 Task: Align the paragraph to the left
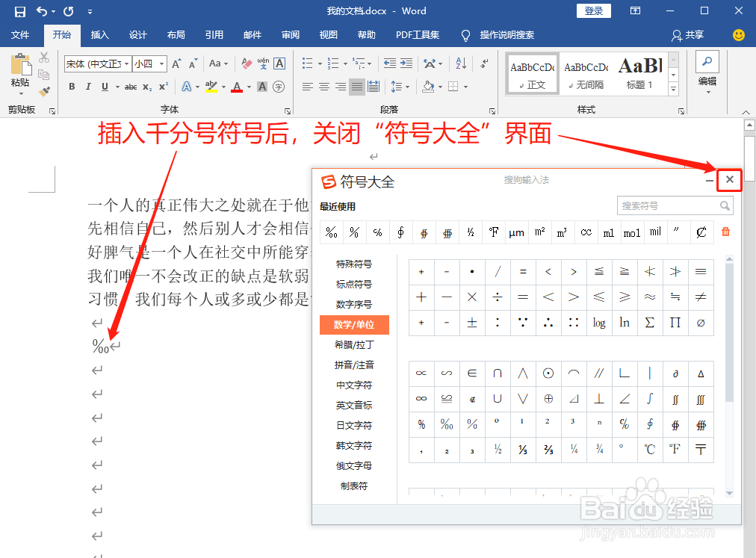[x=308, y=87]
